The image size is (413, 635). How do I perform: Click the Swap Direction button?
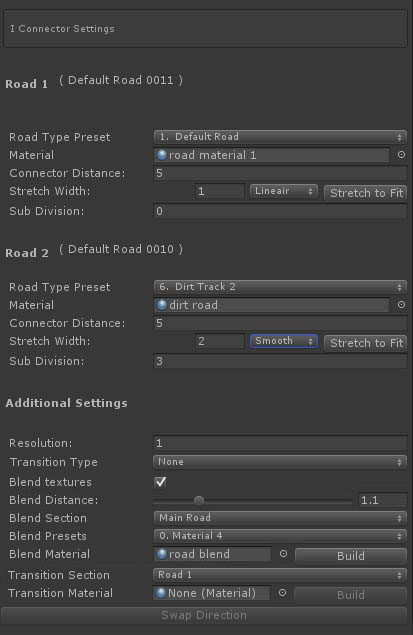204,615
